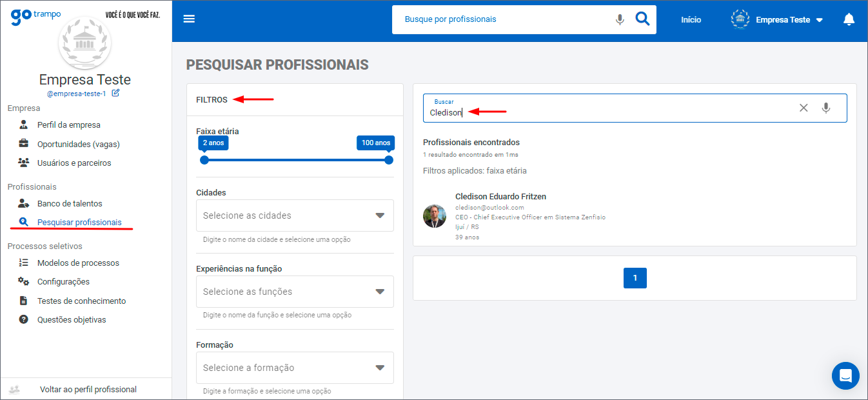
Task: Go to Oportunidades (vagas) menu item
Action: point(78,144)
